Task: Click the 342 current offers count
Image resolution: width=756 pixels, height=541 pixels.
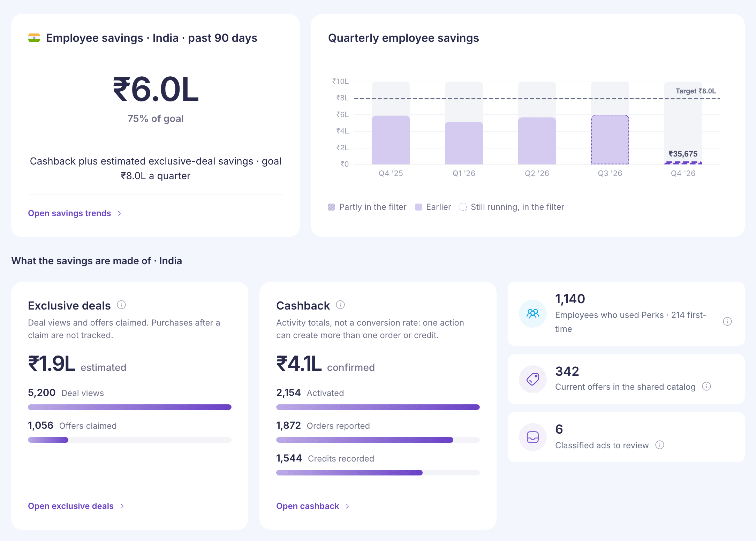Action: pos(567,371)
